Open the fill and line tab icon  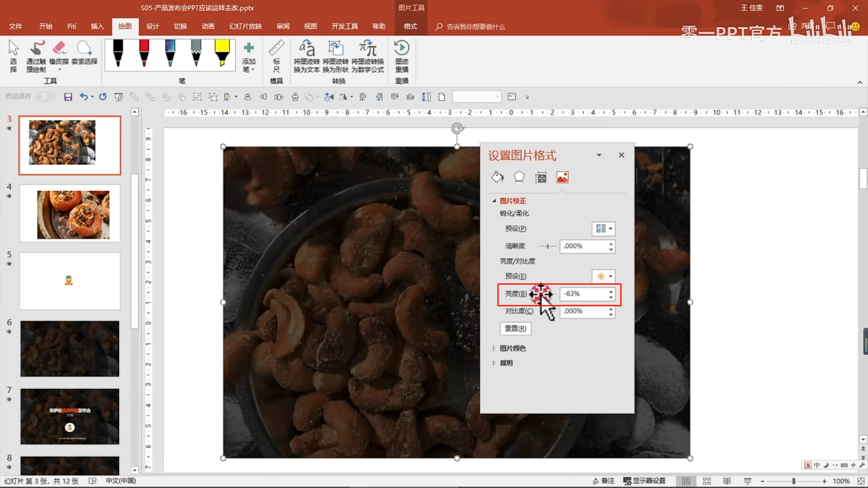[x=497, y=177]
